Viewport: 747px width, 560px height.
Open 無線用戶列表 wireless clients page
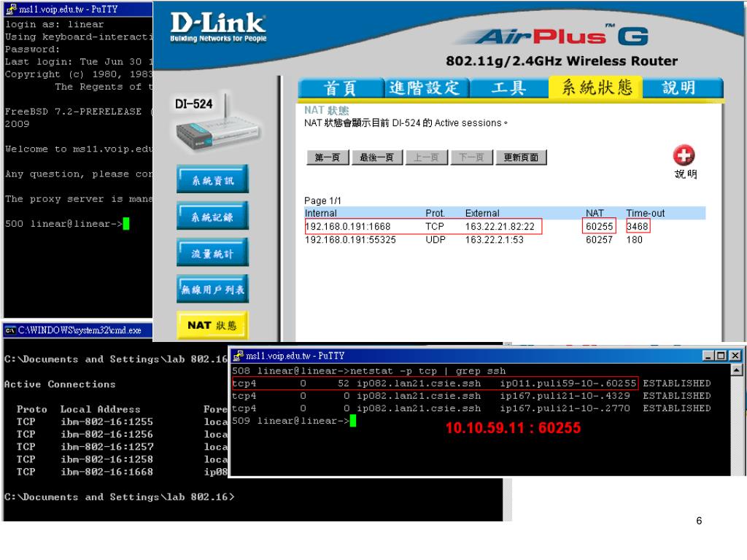tap(212, 289)
